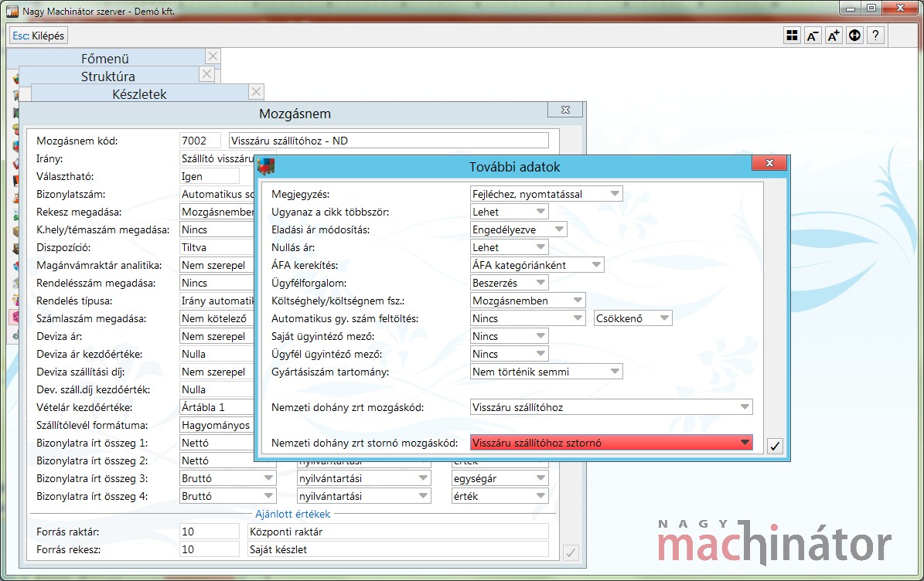Open the Megjegyzés dropdown
The image size is (924, 581).
tap(546, 194)
